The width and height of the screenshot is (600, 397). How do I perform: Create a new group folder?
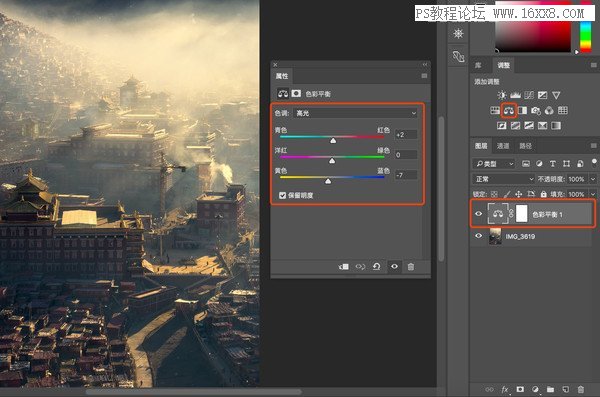pyautogui.click(x=550, y=389)
